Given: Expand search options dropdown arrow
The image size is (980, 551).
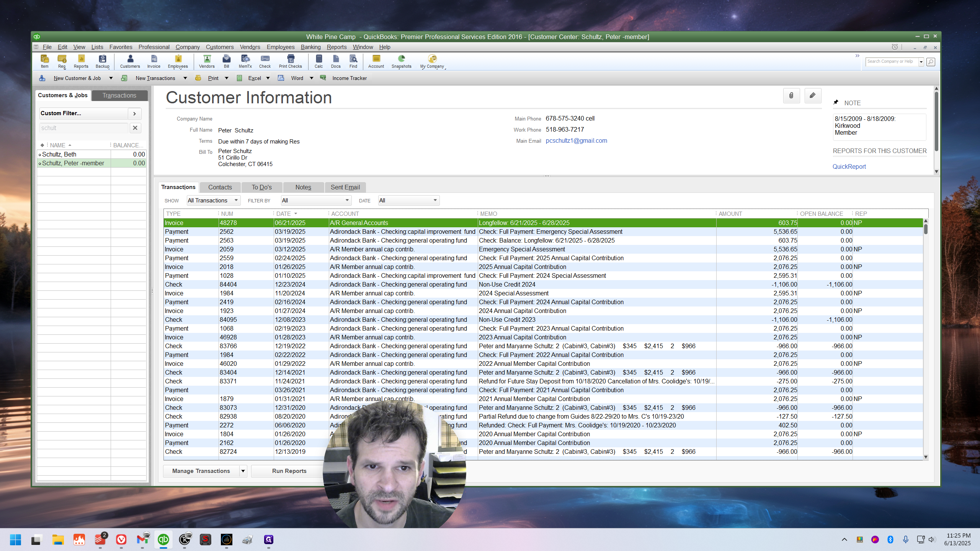Looking at the screenshot, I should point(921,62).
